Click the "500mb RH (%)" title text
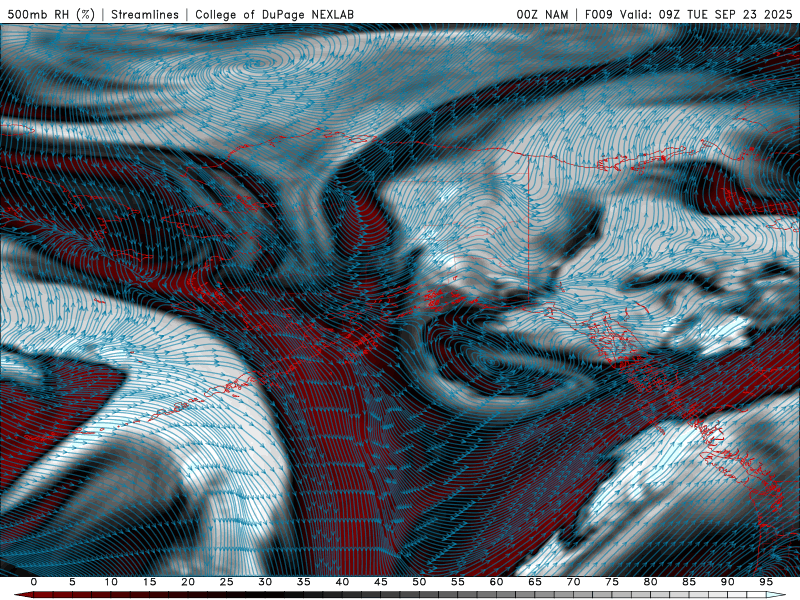This screenshot has width=800, height=600. [x=51, y=14]
